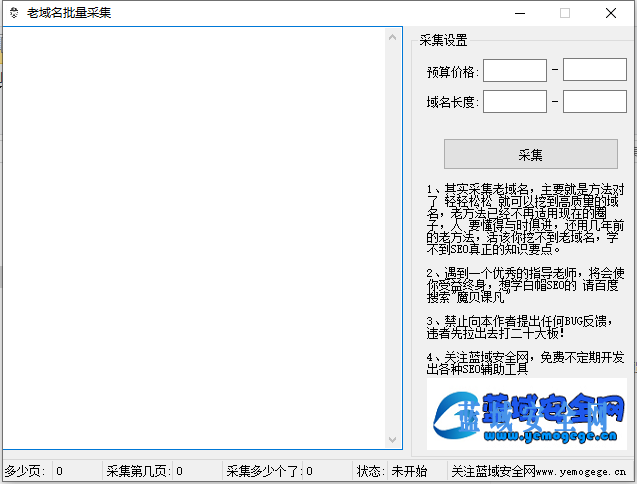
Task: Start collection with the 采集 button
Action: pyautogui.click(x=530, y=154)
